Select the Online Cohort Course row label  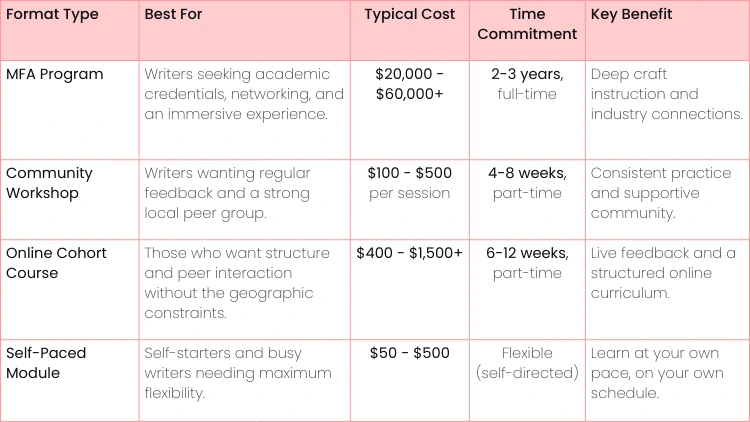coord(55,263)
